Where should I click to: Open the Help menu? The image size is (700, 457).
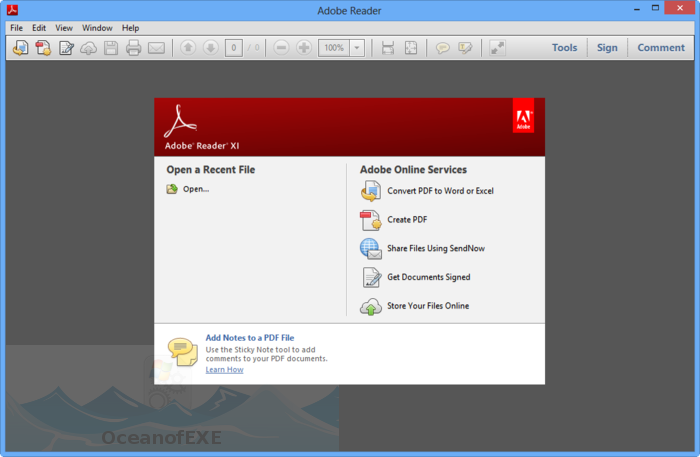click(x=130, y=28)
